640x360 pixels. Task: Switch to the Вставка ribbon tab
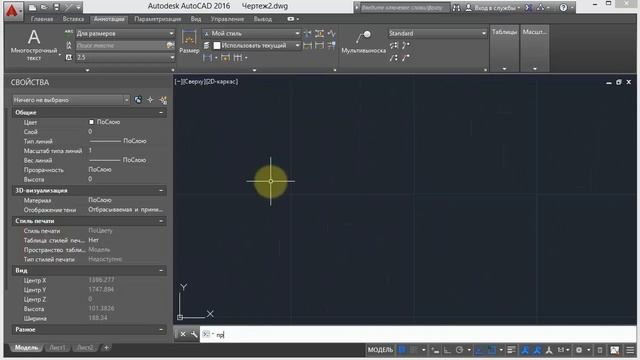pyautogui.click(x=73, y=19)
